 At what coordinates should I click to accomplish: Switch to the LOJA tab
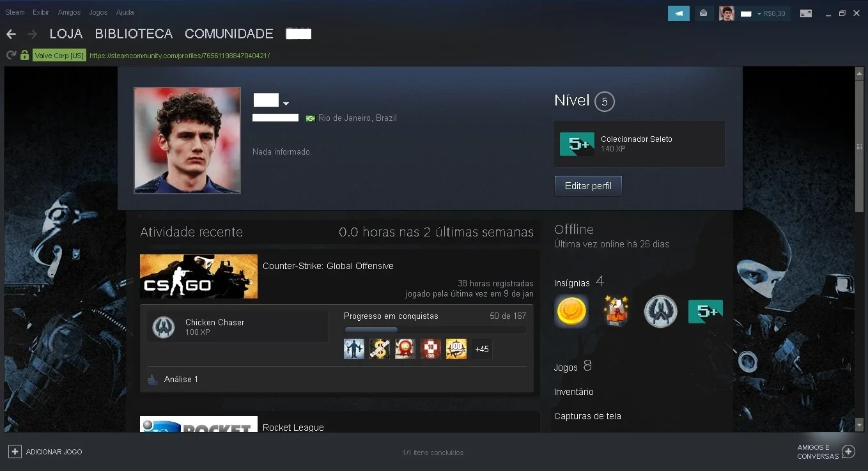(x=66, y=34)
